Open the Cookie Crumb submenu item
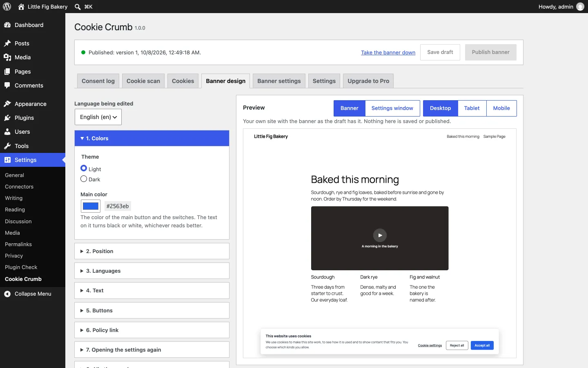This screenshot has width=588, height=368. tap(23, 279)
